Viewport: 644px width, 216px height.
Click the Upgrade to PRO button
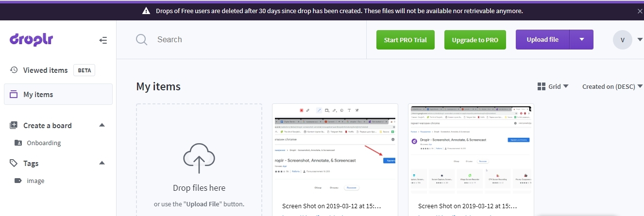(475, 40)
